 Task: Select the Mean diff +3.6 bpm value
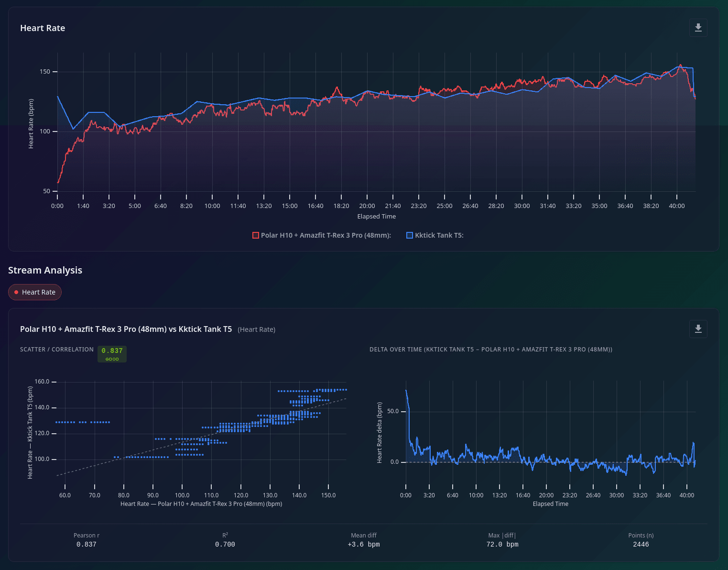[364, 544]
